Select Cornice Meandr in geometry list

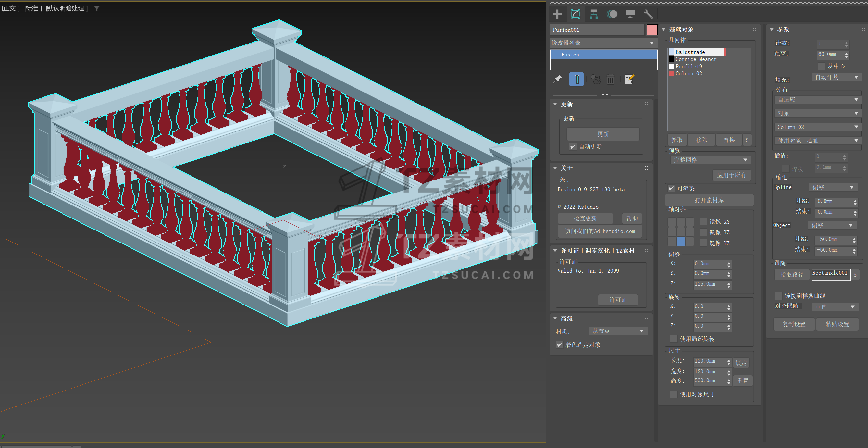696,59
